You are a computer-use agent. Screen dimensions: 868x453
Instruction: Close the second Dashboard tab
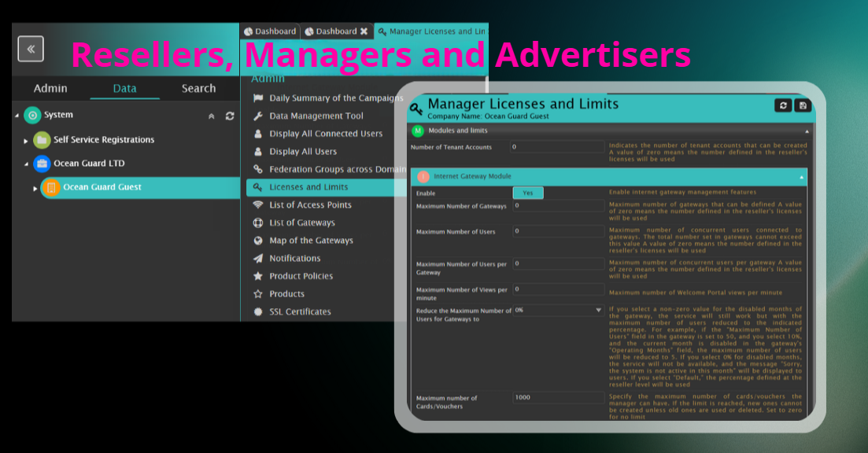pos(364,31)
